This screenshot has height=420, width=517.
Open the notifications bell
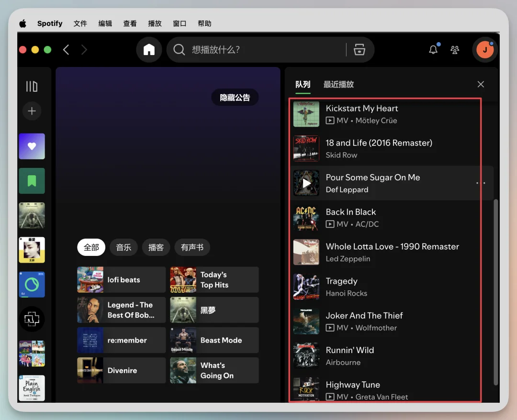[x=433, y=50]
